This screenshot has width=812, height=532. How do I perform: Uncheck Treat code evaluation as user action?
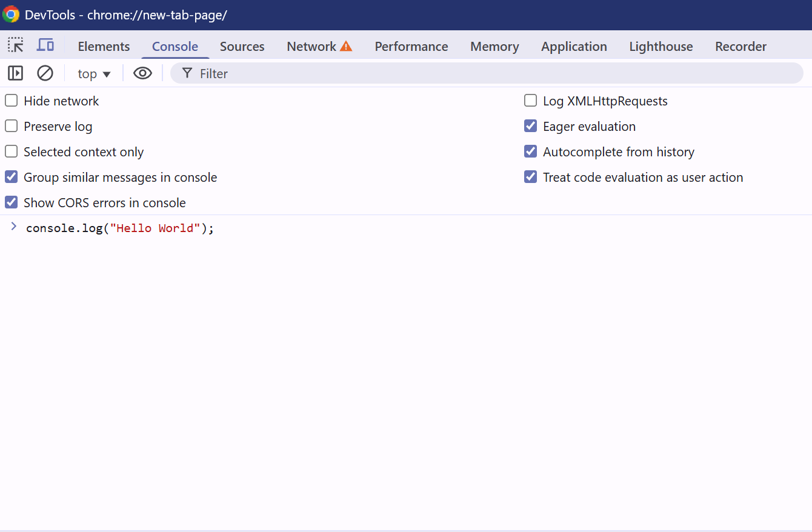click(x=531, y=177)
